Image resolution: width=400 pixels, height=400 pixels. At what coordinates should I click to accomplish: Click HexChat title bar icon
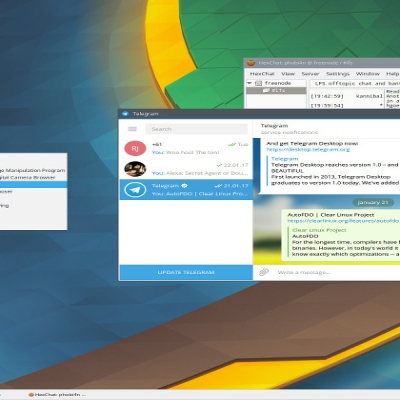[x=251, y=63]
